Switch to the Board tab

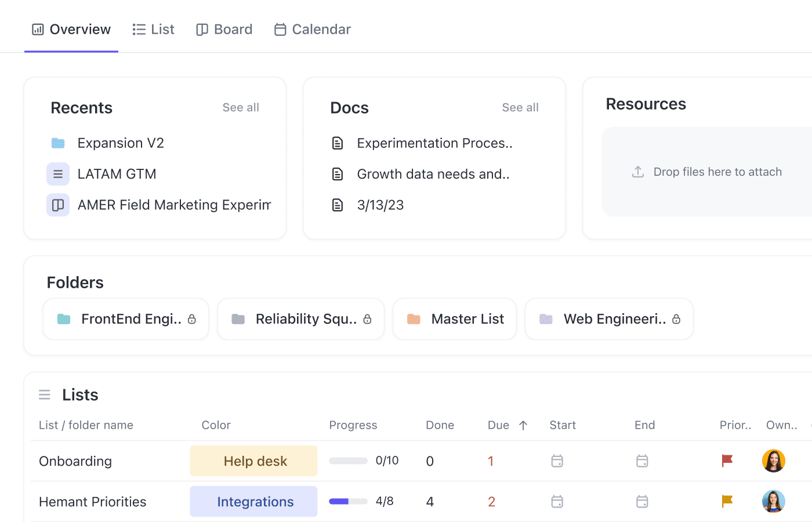click(224, 29)
